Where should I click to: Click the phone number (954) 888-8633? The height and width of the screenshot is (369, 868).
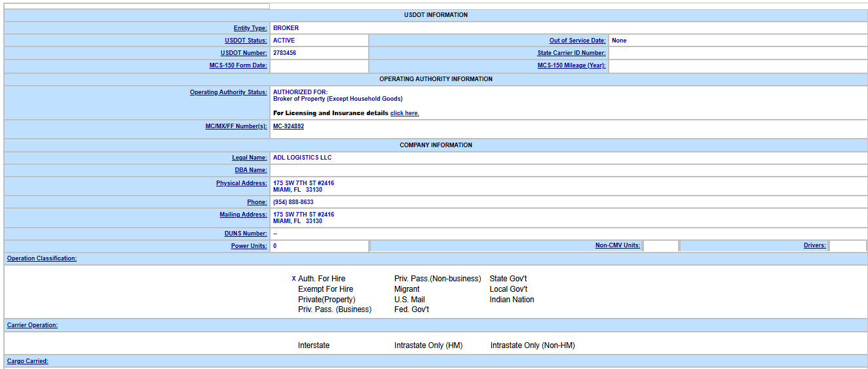point(293,202)
